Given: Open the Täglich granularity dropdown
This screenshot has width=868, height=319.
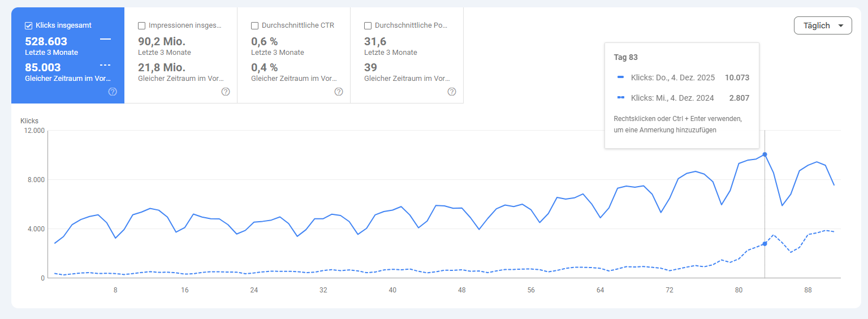Looking at the screenshot, I should coord(823,25).
